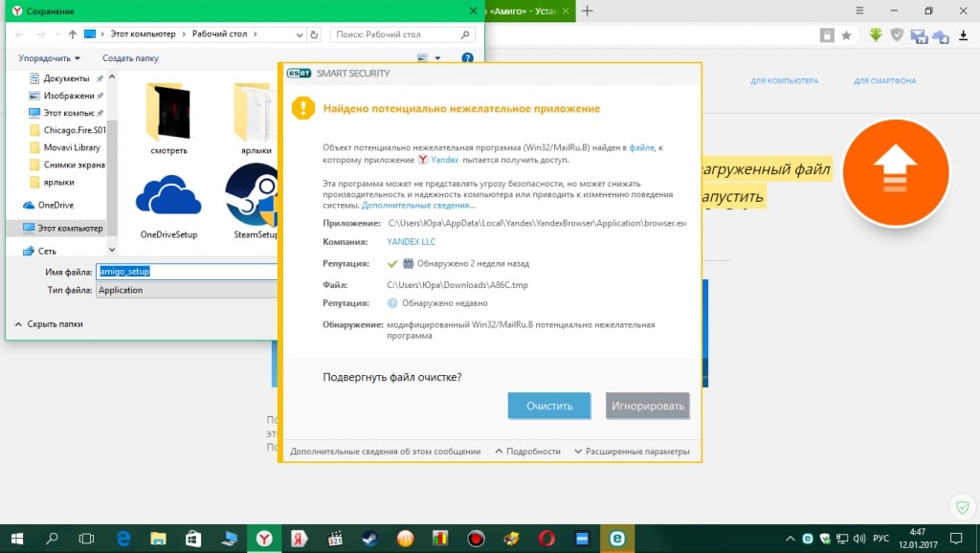Click Создать папку in save dialog
Screen dimensions: 980x553
click(x=130, y=58)
